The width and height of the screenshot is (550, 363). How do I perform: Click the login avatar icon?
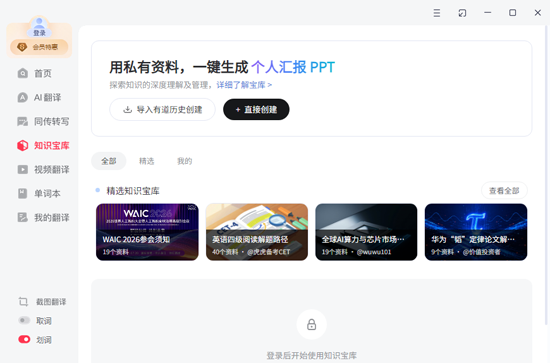39,26
